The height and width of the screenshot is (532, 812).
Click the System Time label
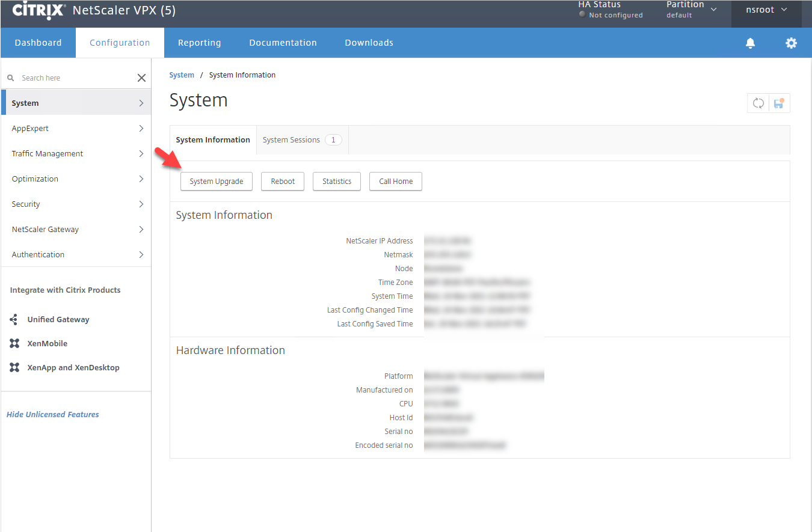coord(392,296)
